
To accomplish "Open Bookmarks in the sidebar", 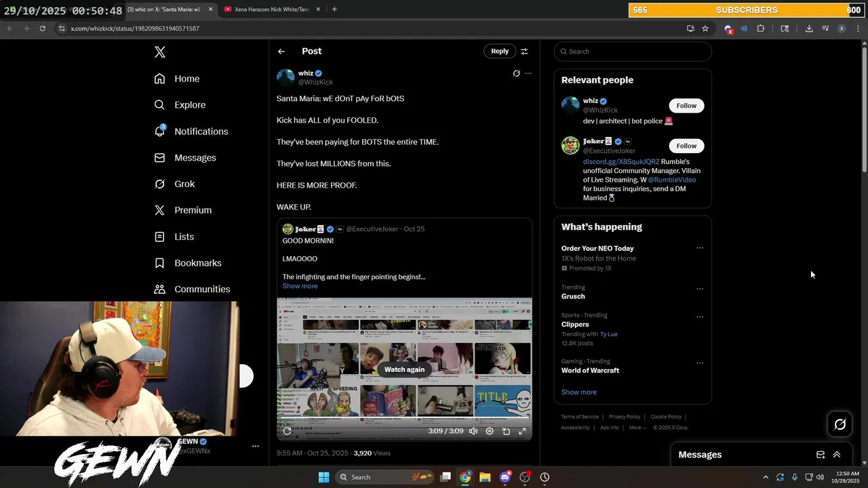I will 188,263.
